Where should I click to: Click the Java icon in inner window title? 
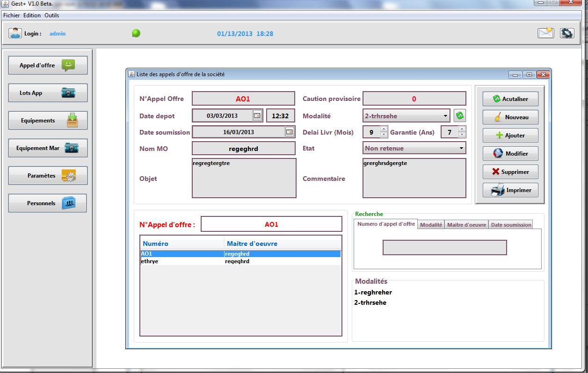point(131,74)
